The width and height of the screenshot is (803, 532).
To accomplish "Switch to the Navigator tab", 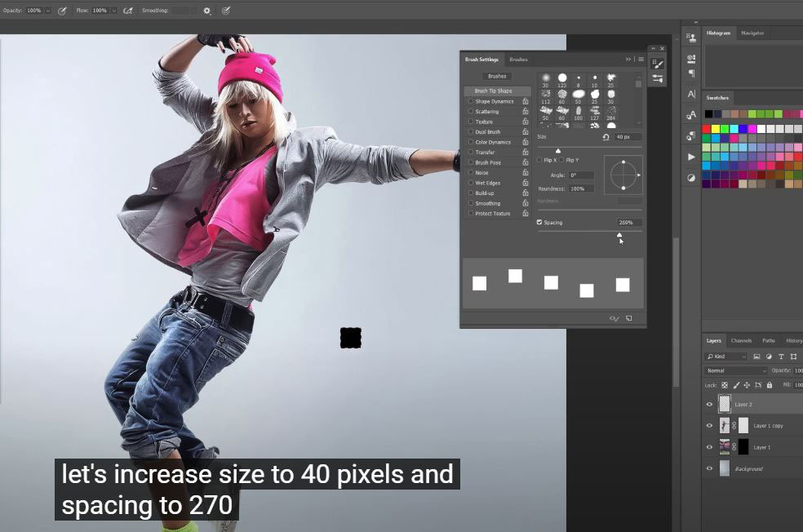I will coord(752,33).
